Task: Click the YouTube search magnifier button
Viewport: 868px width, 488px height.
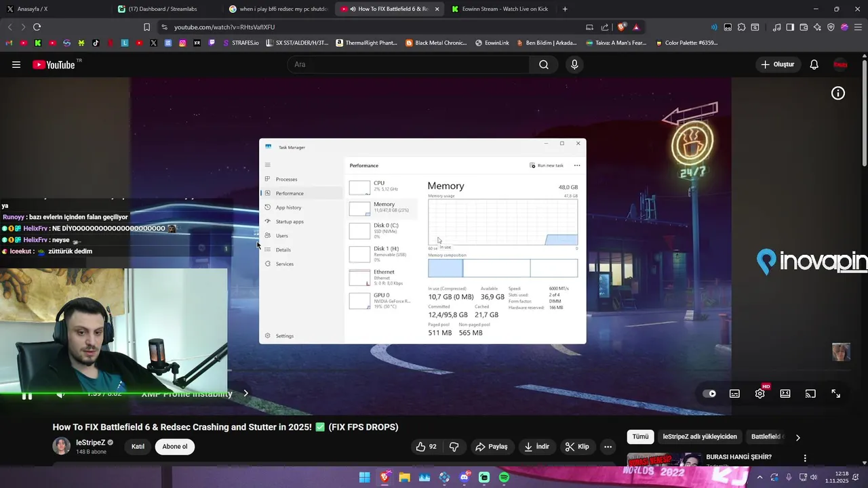Action: pos(544,64)
